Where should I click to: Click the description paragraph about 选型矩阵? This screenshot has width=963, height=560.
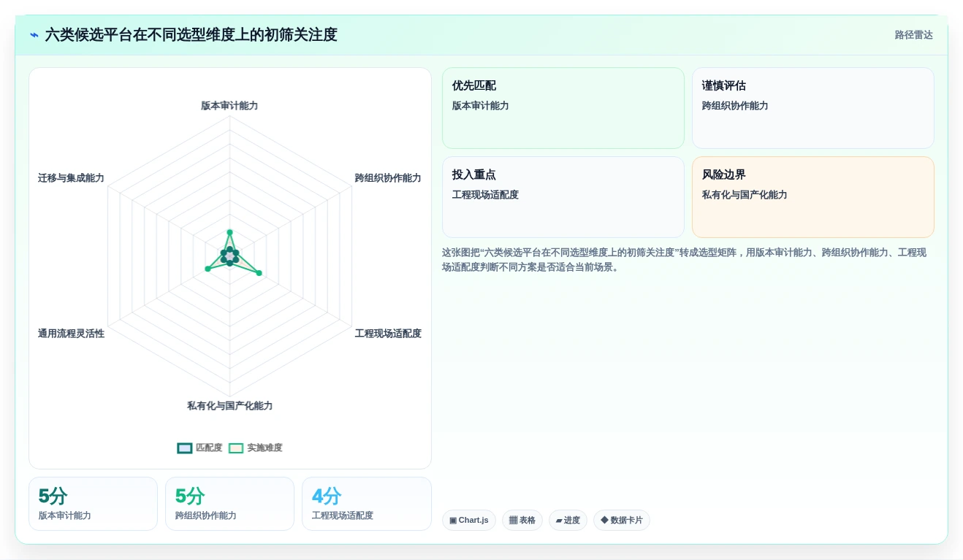[x=685, y=260]
